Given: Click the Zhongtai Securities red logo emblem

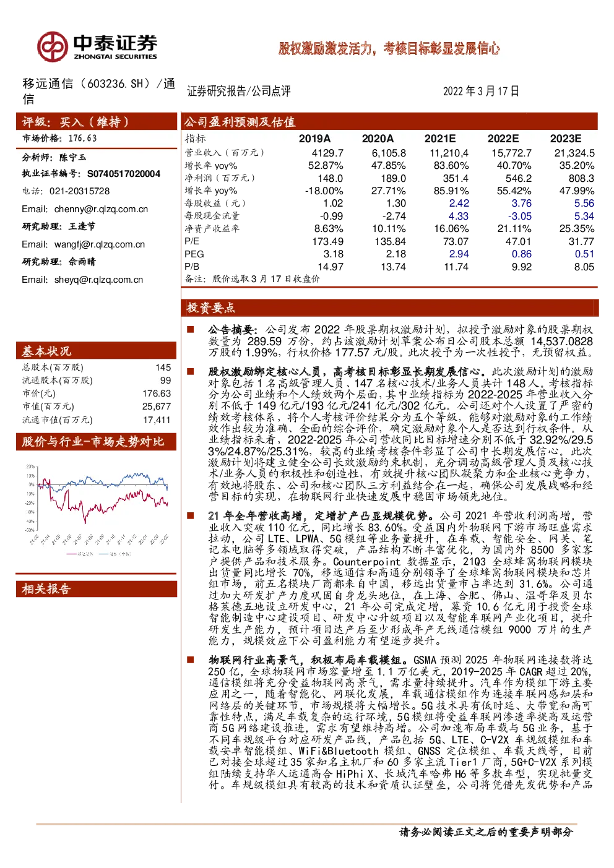Looking at the screenshot, I should (x=52, y=47).
